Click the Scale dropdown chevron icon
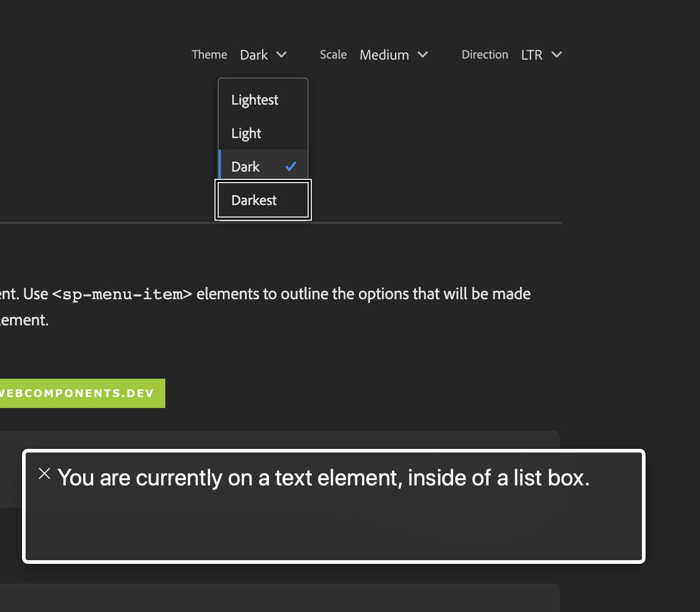Screen dimensions: 700x612 coord(423,54)
